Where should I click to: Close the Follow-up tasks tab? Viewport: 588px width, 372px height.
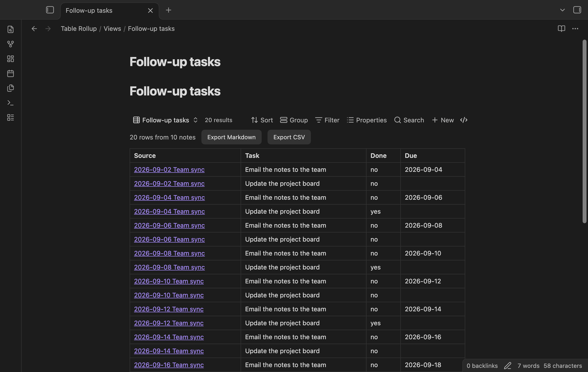pos(150,10)
